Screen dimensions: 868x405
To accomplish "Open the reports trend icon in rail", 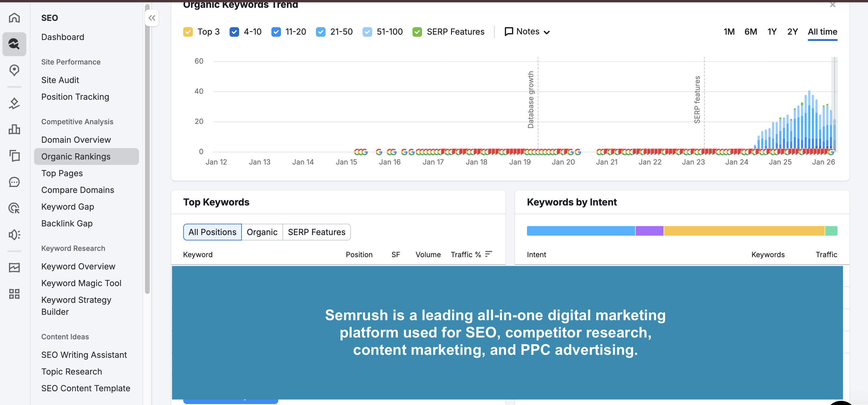I will [14, 268].
